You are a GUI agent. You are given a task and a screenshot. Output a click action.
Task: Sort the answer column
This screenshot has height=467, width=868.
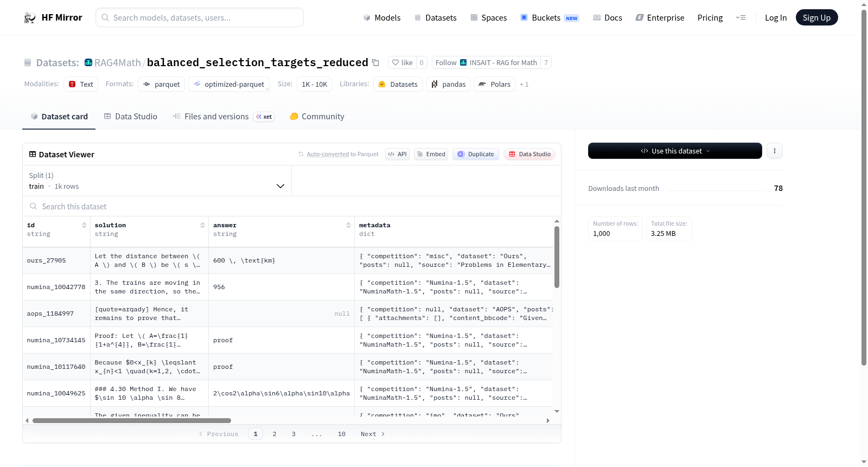coord(348,225)
